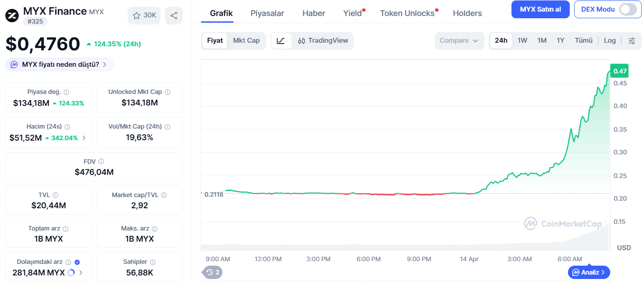The image size is (644, 283).
Task: Select the line chart icon
Action: (281, 40)
